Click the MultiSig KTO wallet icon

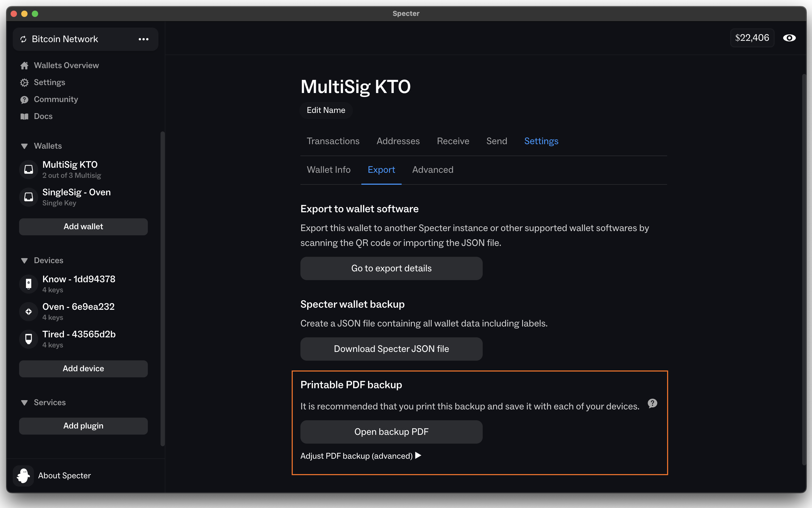[x=29, y=169]
